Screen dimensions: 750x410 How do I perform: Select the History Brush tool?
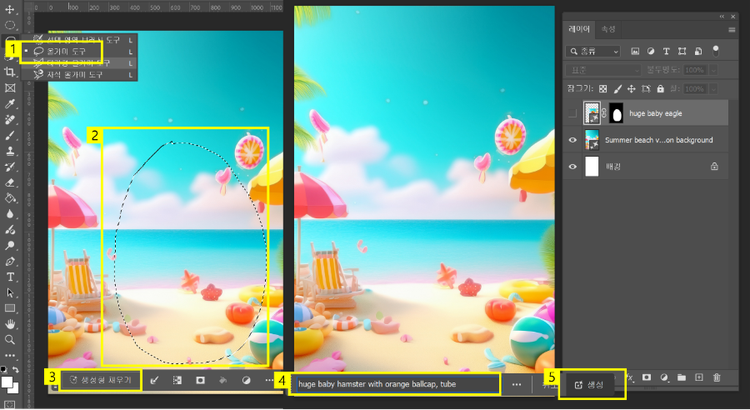point(10,166)
